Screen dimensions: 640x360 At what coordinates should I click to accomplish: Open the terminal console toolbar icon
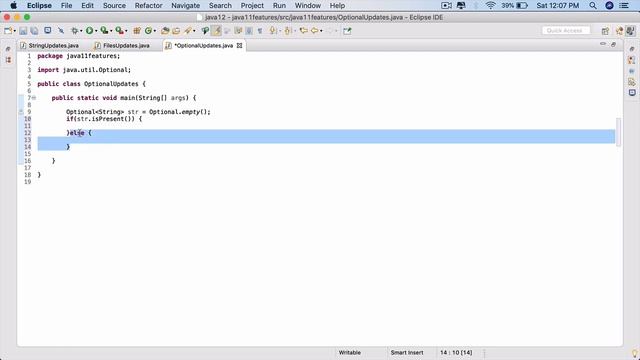click(48, 30)
